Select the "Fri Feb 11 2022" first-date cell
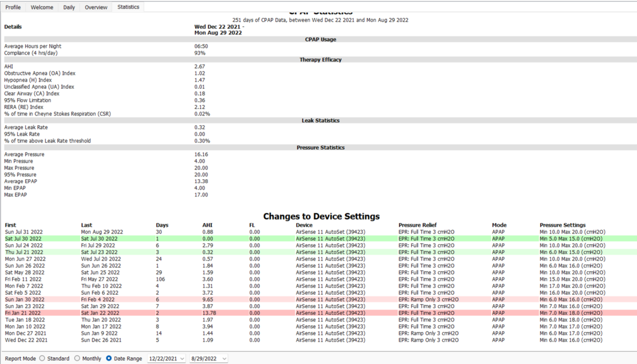Image resolution: width=637 pixels, height=364 pixels. coord(23,279)
